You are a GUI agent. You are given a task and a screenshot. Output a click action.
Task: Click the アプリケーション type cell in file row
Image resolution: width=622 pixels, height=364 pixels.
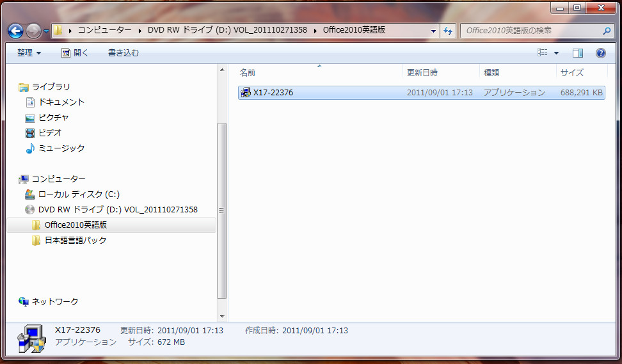click(x=514, y=92)
